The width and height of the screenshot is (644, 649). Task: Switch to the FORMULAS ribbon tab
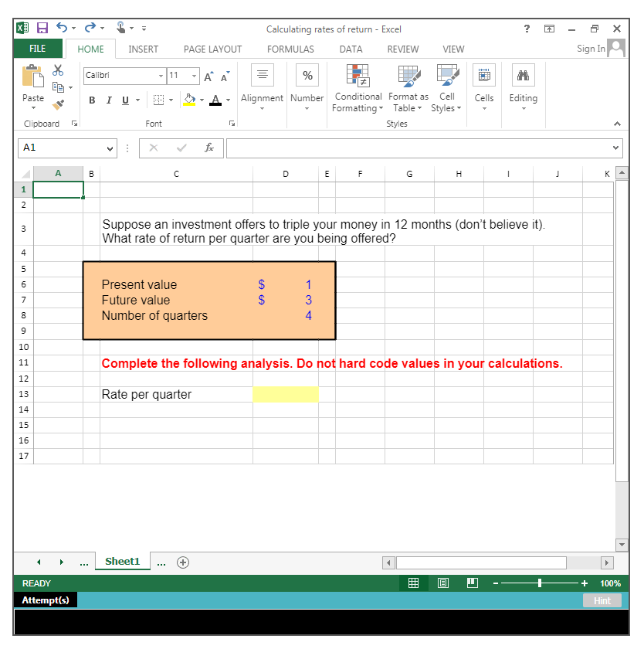290,49
